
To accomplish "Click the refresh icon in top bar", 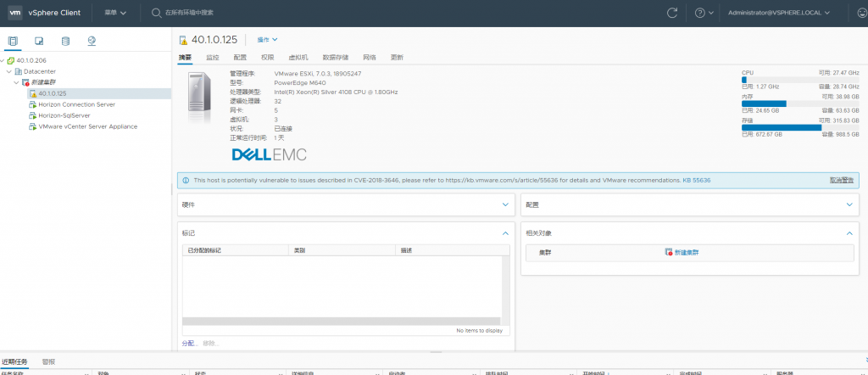I will [x=672, y=12].
